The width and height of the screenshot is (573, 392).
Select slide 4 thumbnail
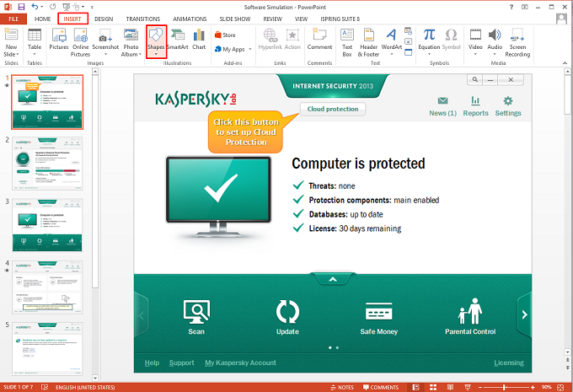pyautogui.click(x=47, y=287)
